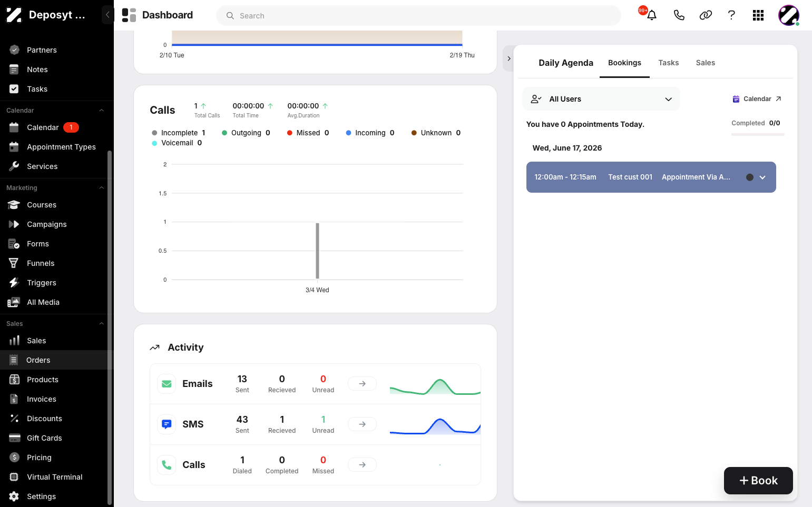Switch to the Sales tab in Daily Agenda
Viewport: 812px width, 507px height.
pos(706,63)
